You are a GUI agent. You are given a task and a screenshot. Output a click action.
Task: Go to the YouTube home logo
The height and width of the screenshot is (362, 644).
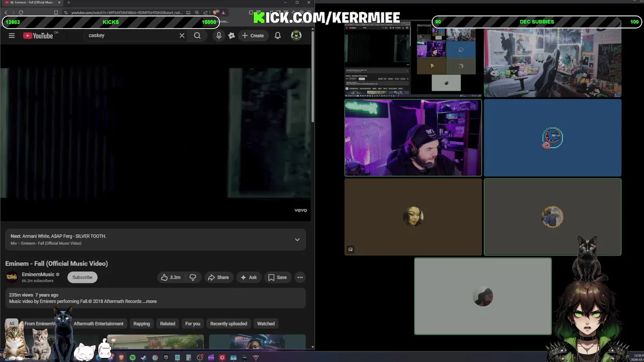(x=38, y=35)
